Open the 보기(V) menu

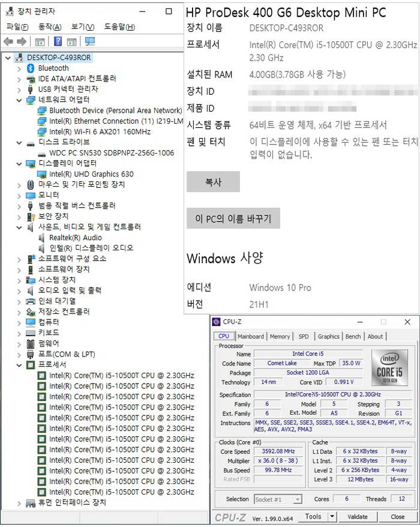coord(83,27)
